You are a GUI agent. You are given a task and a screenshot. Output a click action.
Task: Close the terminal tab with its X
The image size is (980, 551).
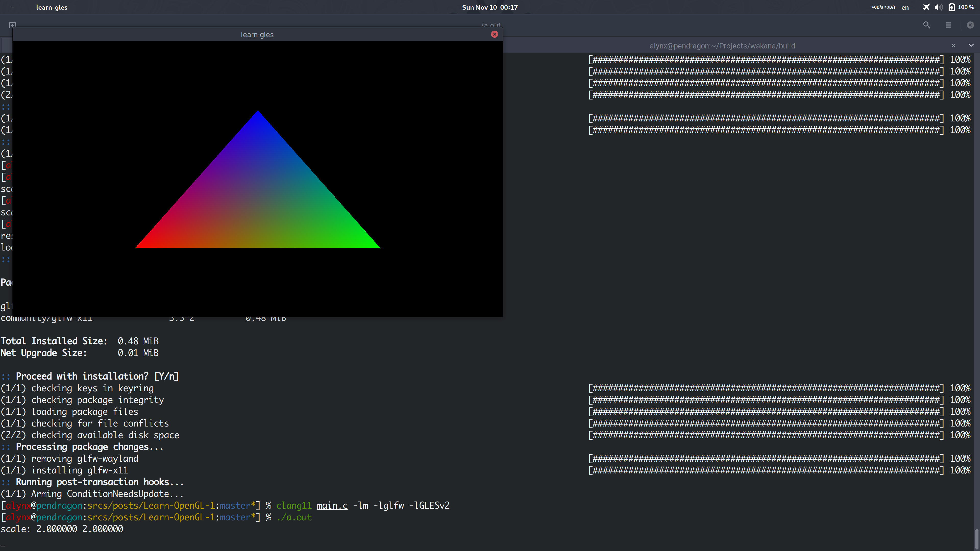[953, 45]
